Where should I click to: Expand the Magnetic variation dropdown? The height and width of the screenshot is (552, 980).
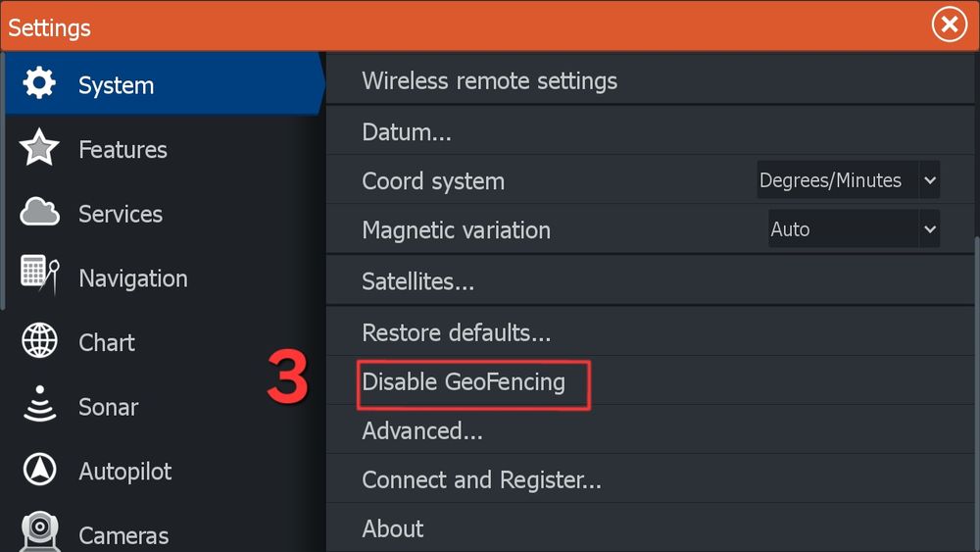[x=854, y=229]
